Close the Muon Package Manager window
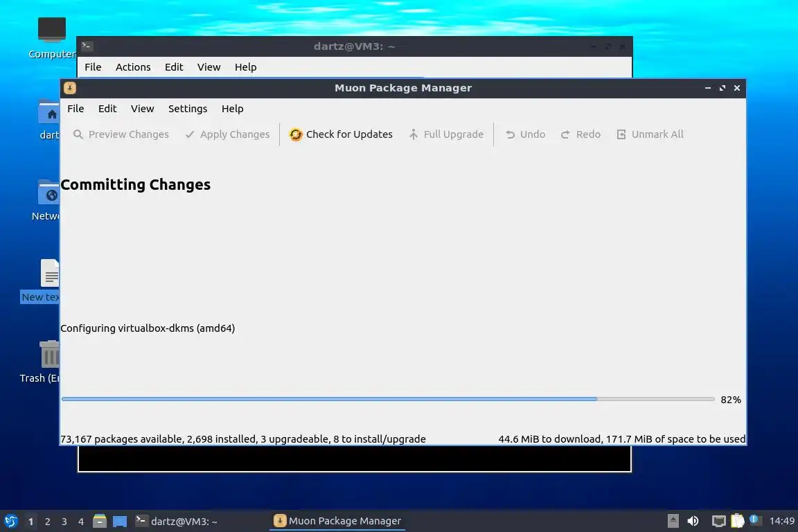This screenshot has width=798, height=532. 736,88
